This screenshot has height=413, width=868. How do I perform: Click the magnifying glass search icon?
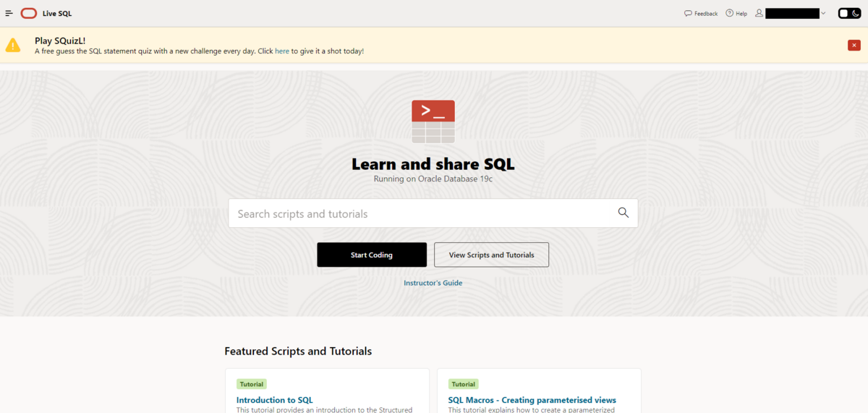(x=624, y=213)
